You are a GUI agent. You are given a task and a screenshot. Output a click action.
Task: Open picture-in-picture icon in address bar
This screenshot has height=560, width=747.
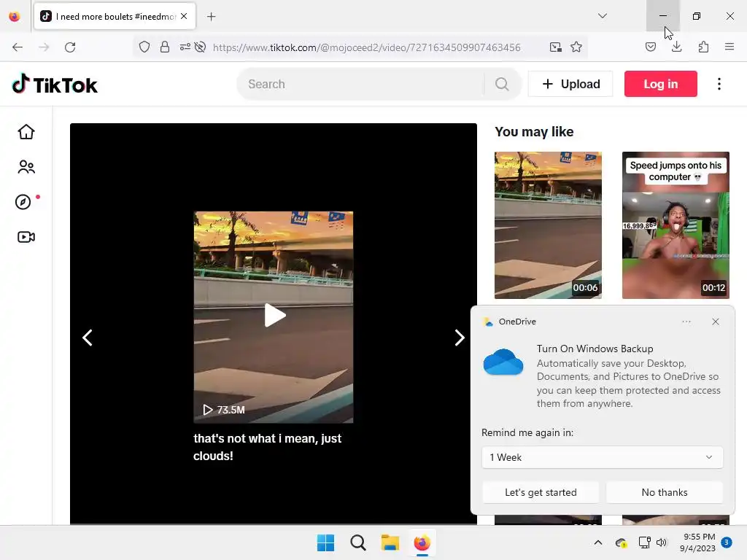pyautogui.click(x=555, y=47)
